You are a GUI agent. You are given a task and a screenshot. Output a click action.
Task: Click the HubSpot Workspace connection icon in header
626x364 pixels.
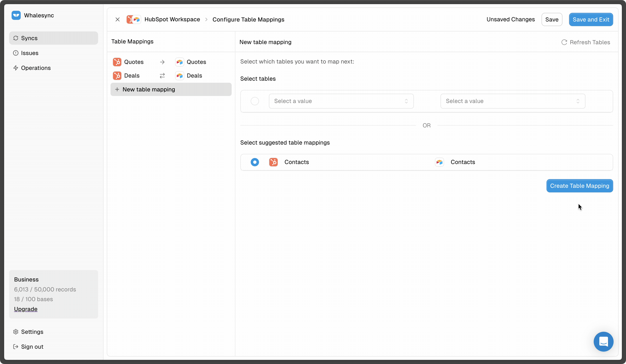point(134,19)
